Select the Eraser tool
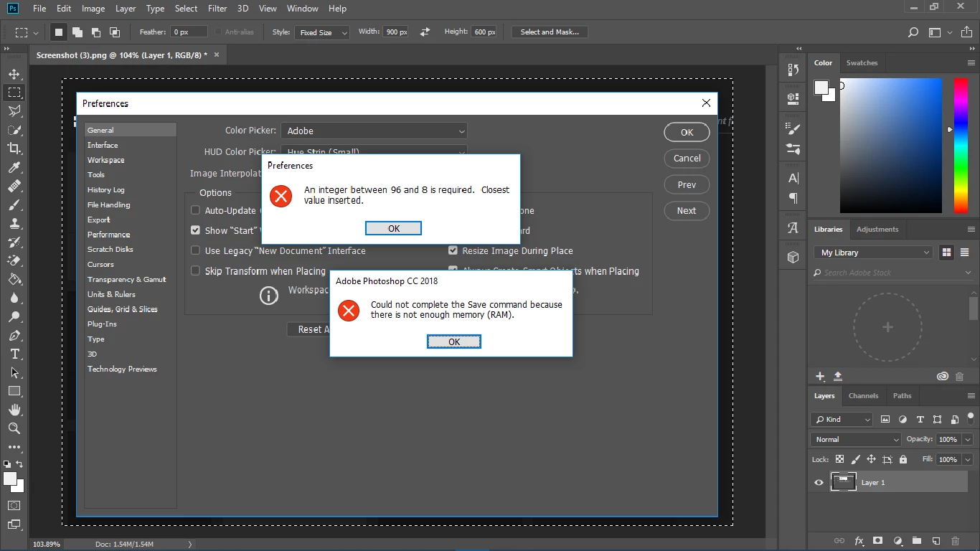 pos(14,260)
